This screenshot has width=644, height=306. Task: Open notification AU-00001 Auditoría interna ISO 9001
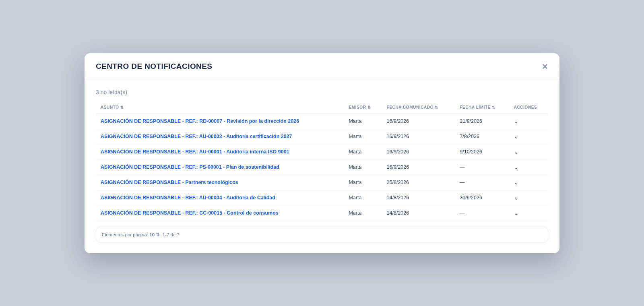point(195,152)
